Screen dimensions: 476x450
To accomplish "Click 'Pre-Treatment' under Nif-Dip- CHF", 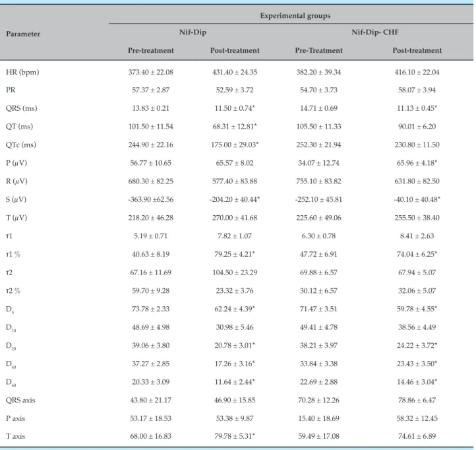I will pyautogui.click(x=318, y=50).
